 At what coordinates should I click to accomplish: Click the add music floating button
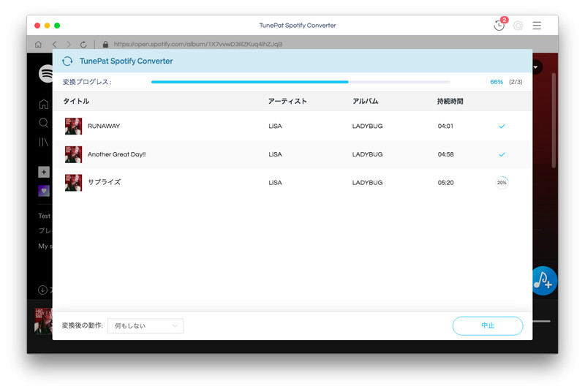[x=544, y=281]
